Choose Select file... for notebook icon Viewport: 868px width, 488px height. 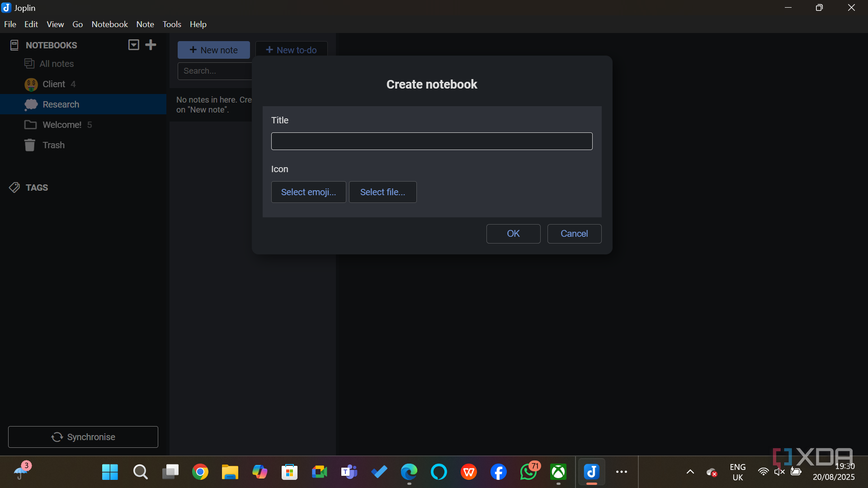[x=382, y=192]
